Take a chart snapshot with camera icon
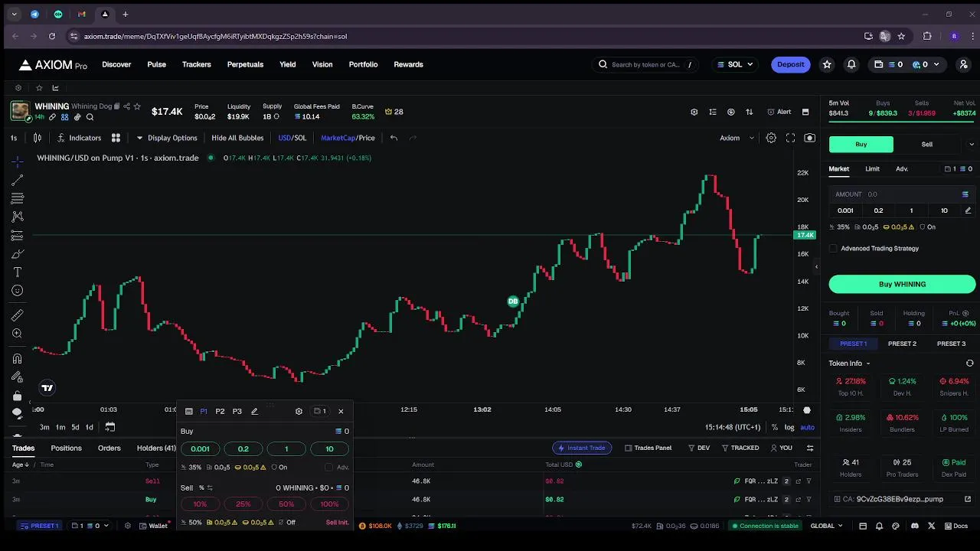Screen dimensions: 980x551 click(809, 138)
